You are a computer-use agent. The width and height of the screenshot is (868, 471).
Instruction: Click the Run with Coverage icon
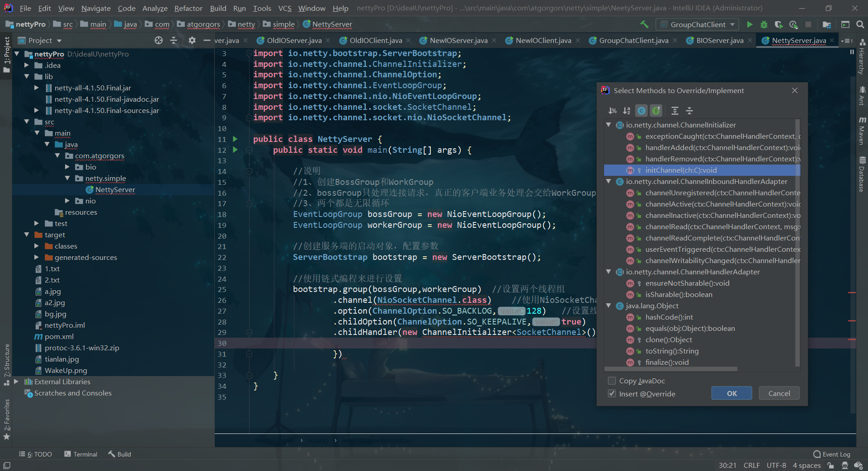[778, 24]
